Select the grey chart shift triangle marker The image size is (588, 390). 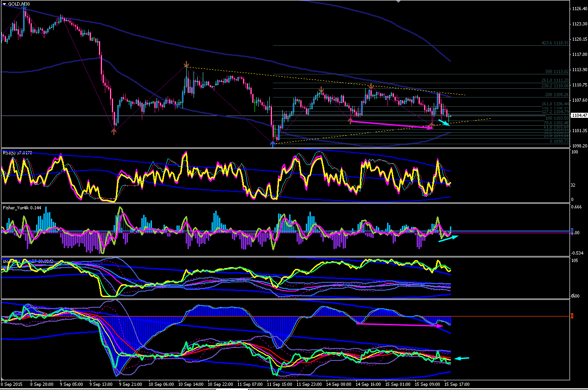coord(399,1)
